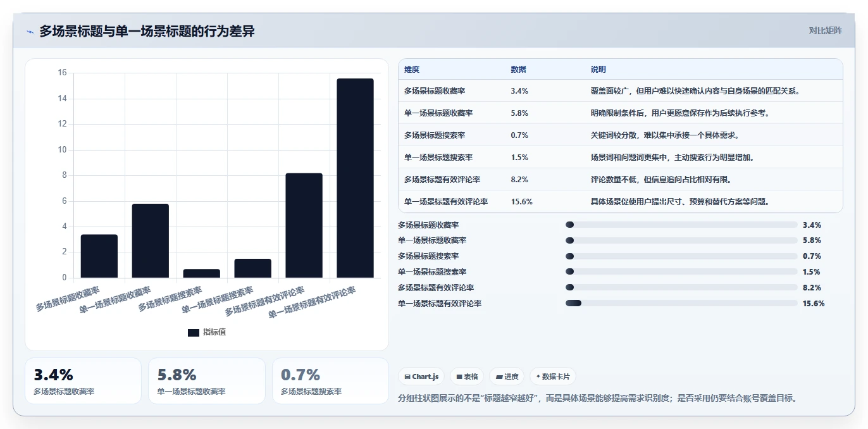The image size is (868, 429).
Task: Click the 多场景标题有效评论率 progress bar
Action: tap(681, 287)
